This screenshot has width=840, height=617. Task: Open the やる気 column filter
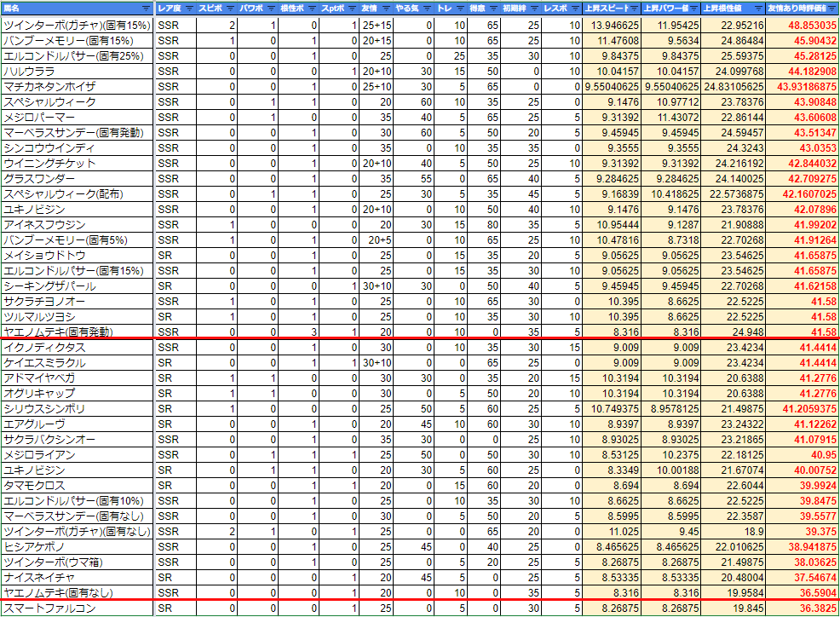point(427,9)
